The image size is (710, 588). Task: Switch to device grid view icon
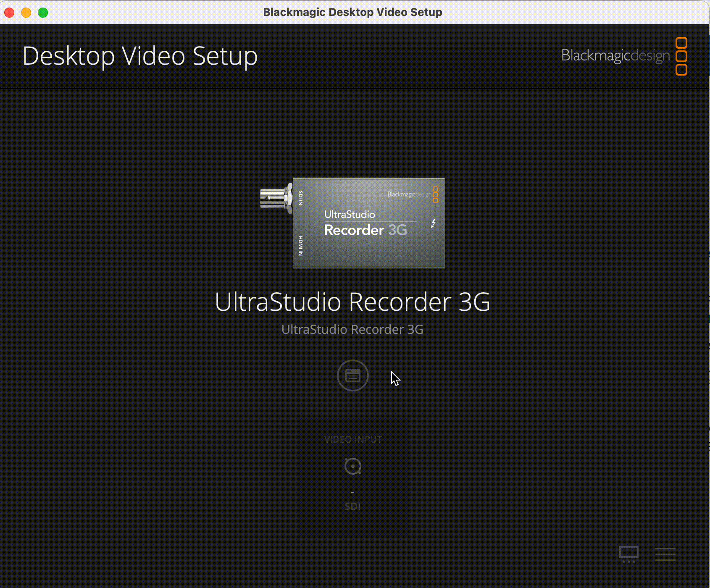629,554
